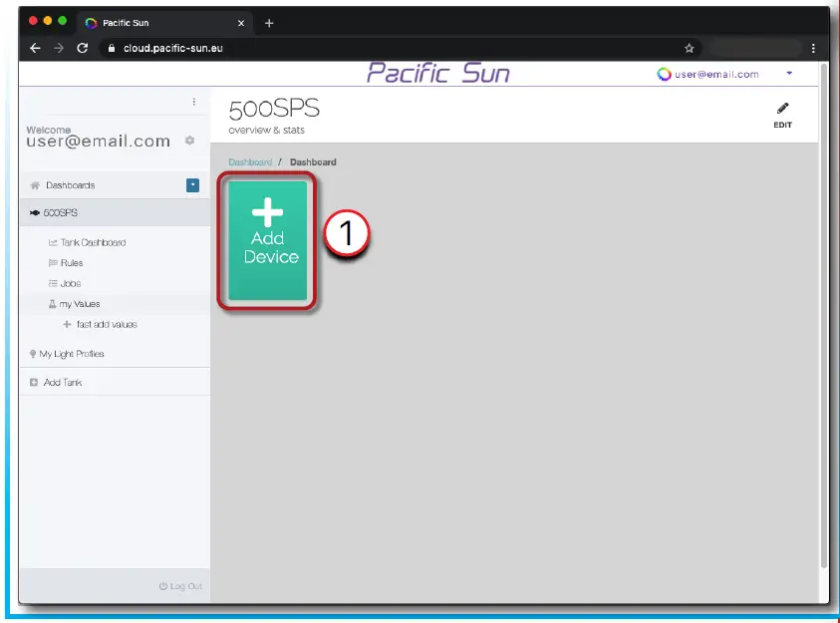840x623 pixels.
Task: Open the sidebar three-dot menu
Action: [x=194, y=102]
